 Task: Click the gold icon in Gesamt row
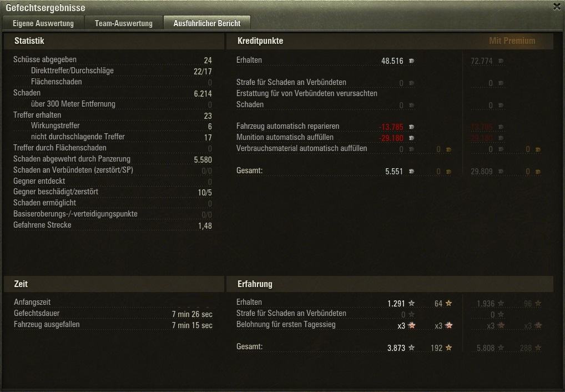click(449, 172)
